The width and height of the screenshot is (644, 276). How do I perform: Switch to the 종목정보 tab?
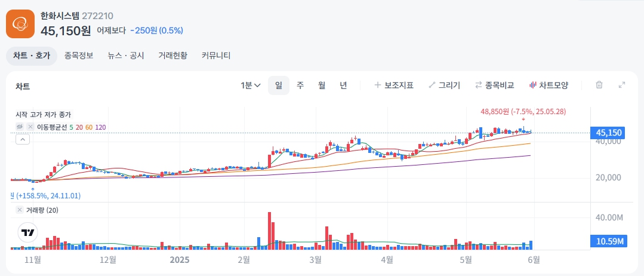point(79,56)
